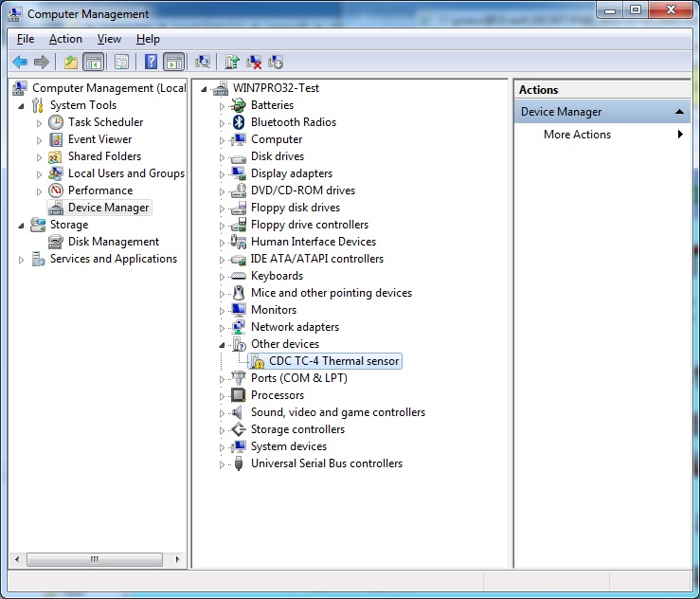This screenshot has height=599, width=700.
Task: Click the blue Help question mark icon
Action: coord(151,63)
